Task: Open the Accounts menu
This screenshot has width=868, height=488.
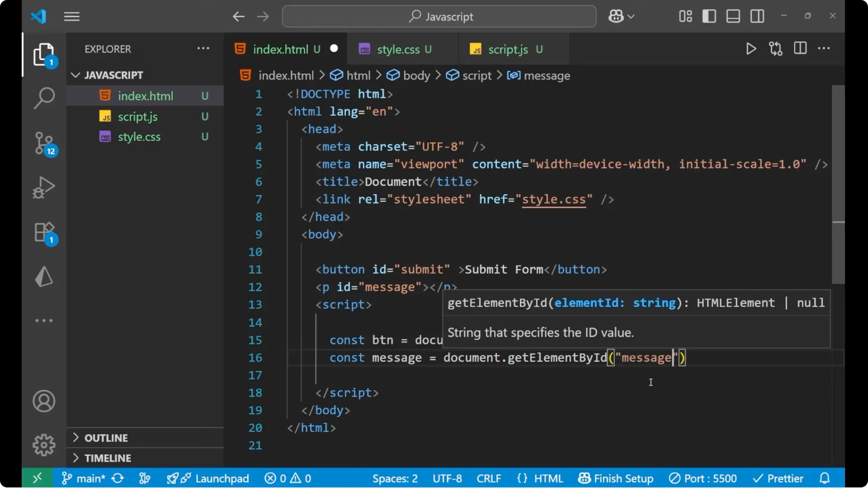Action: point(43,401)
